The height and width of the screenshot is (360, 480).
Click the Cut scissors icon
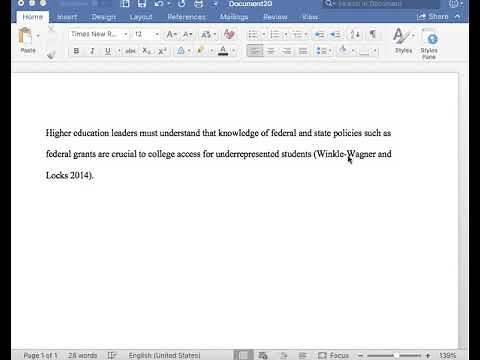(x=51, y=29)
